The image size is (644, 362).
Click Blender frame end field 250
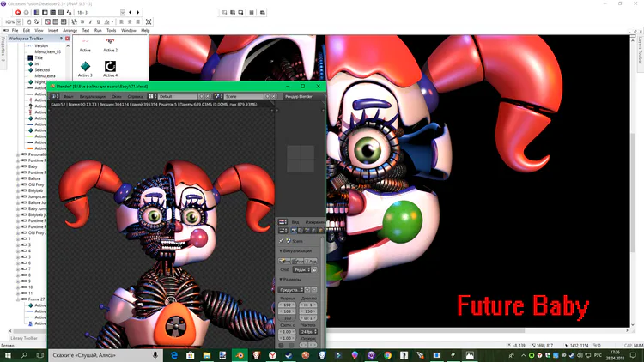tap(308, 311)
